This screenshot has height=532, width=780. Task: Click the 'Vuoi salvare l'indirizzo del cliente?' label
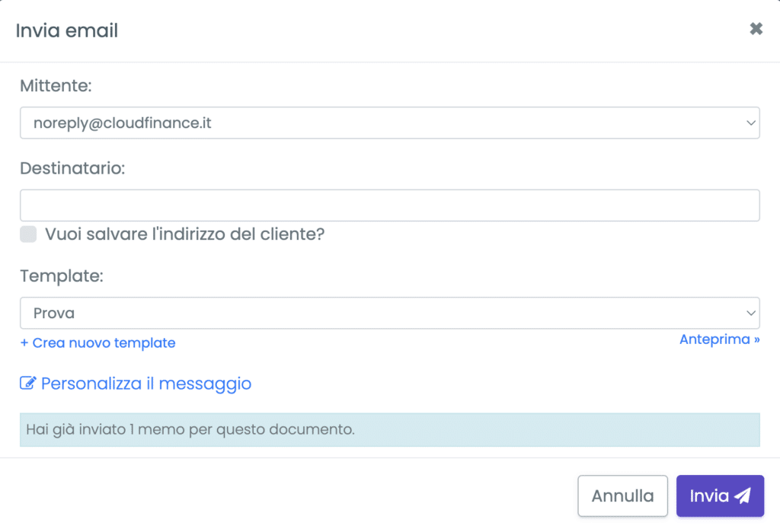point(184,234)
